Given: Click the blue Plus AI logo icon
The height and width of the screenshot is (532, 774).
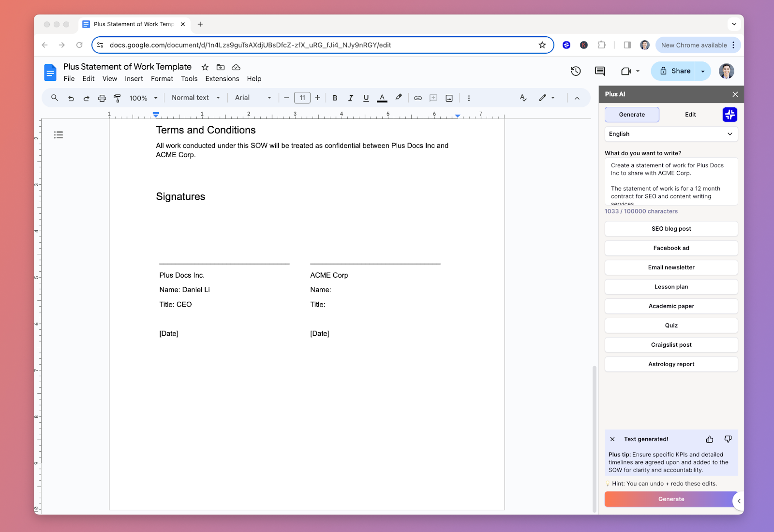Looking at the screenshot, I should pyautogui.click(x=730, y=115).
